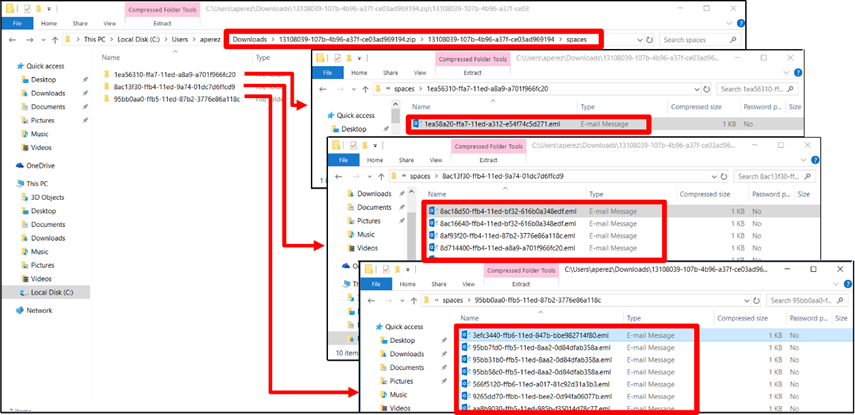The width and height of the screenshot is (855, 415).
Task: Click the Network icon in the sidebar
Action: (x=38, y=310)
